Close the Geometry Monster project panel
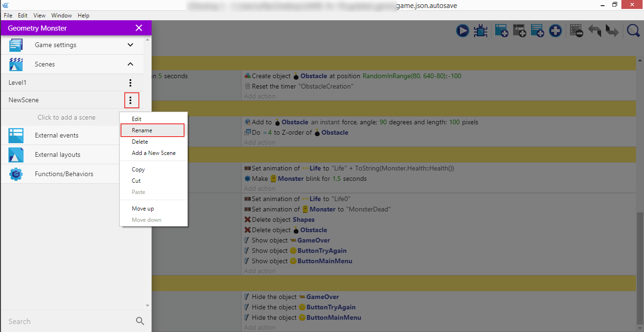This screenshot has width=644, height=332. tap(139, 28)
